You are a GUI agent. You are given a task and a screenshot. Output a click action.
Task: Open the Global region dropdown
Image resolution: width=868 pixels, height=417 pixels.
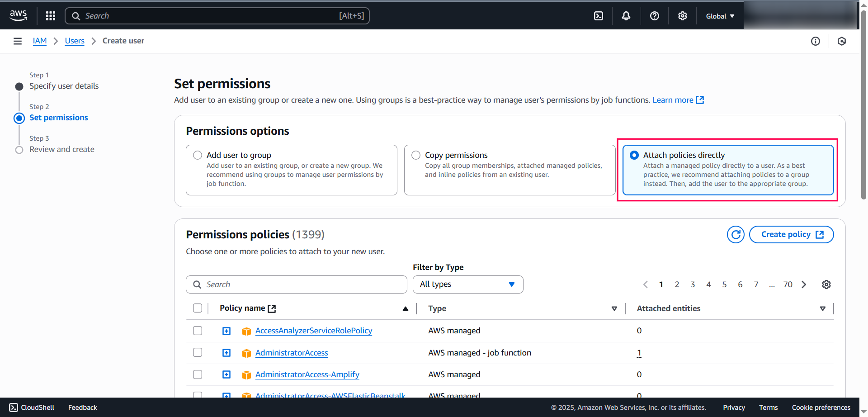click(x=719, y=15)
